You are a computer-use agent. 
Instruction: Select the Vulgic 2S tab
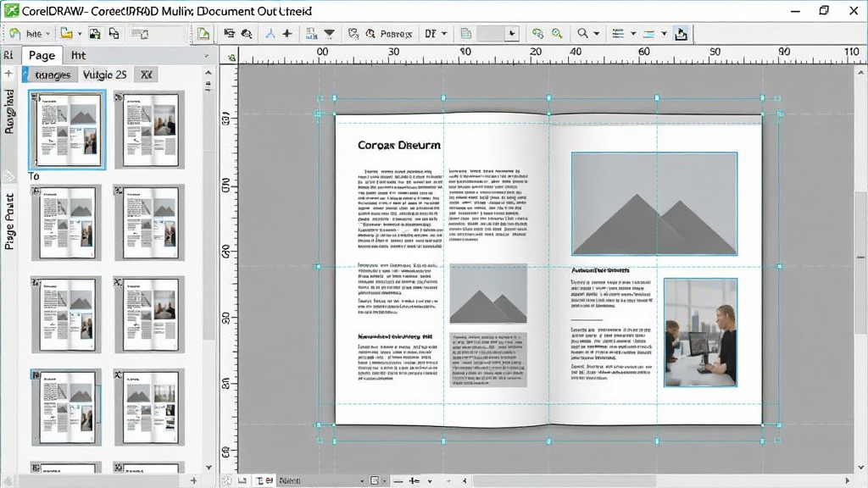coord(104,75)
